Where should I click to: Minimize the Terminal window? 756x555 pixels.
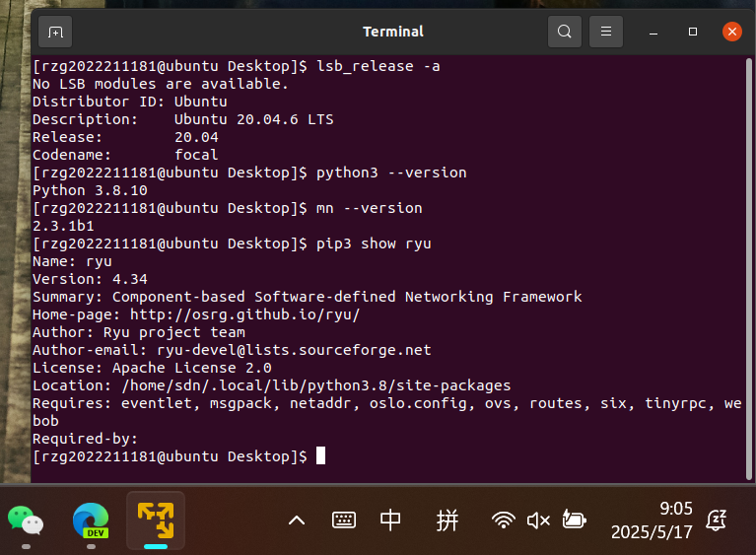(x=653, y=32)
